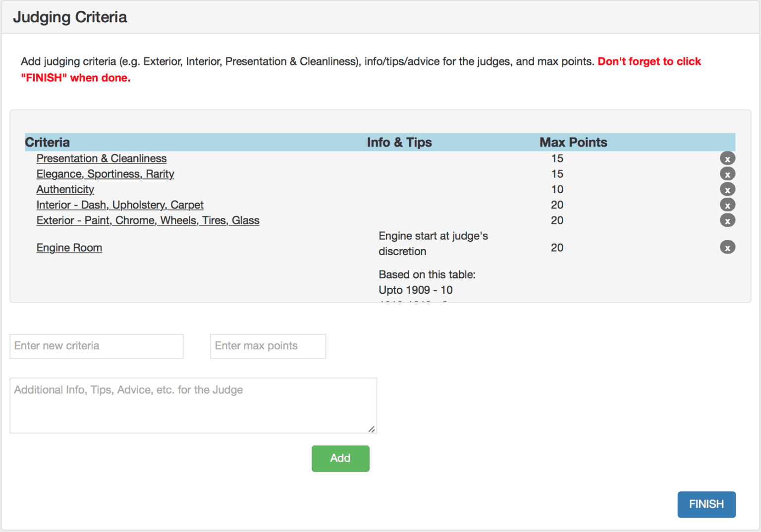Click the Max Points column header
761x532 pixels.
[x=573, y=142]
